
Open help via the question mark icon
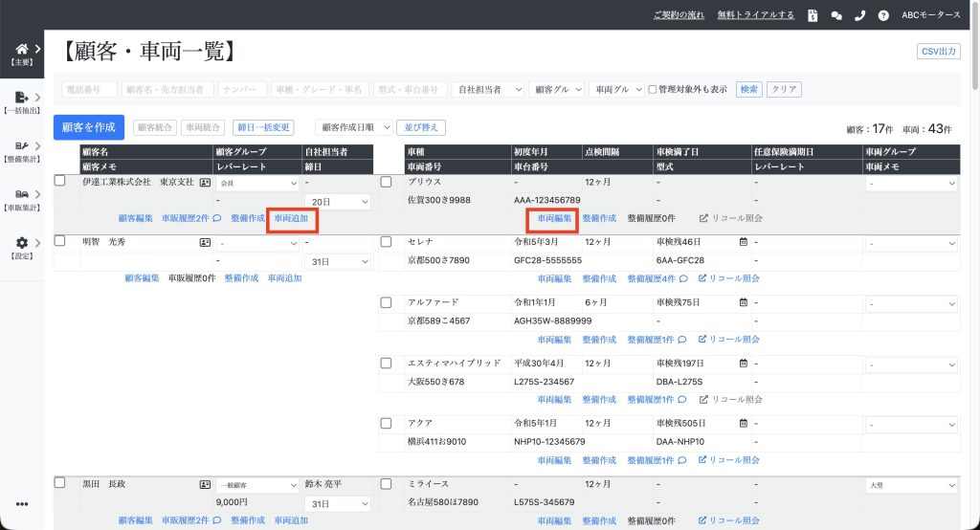(x=883, y=15)
